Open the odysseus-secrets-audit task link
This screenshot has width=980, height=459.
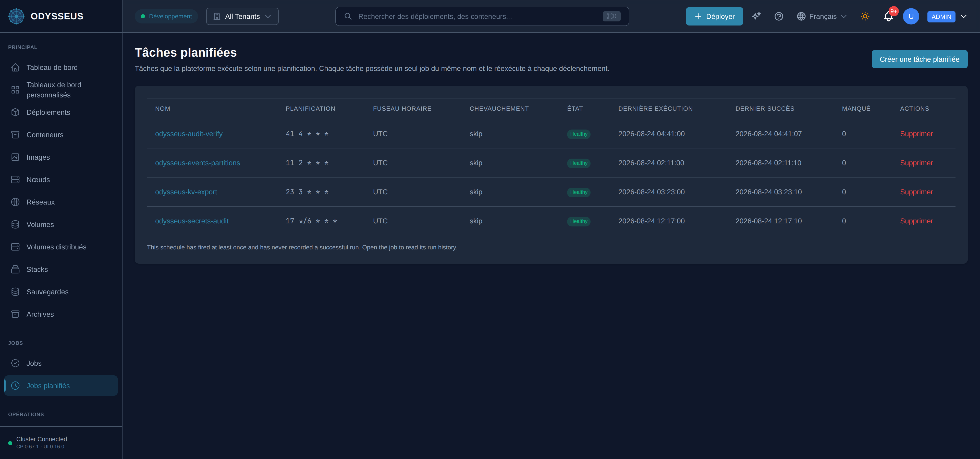tap(192, 221)
